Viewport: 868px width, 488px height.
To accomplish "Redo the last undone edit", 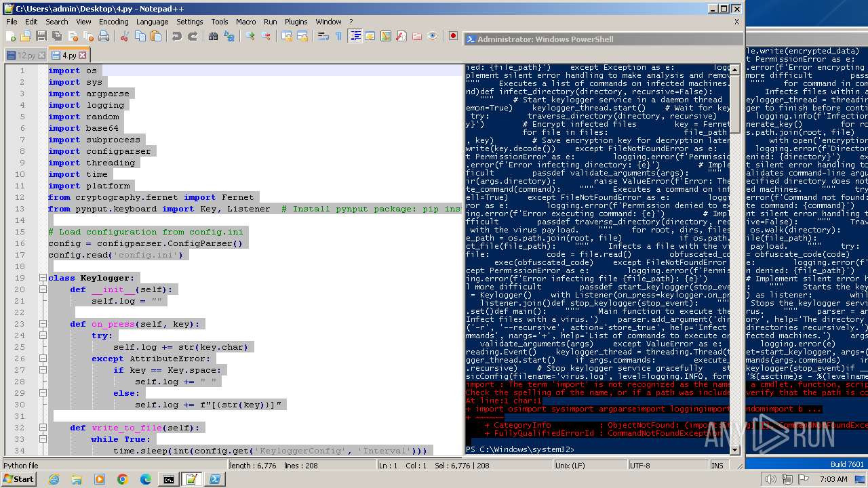I will [193, 36].
